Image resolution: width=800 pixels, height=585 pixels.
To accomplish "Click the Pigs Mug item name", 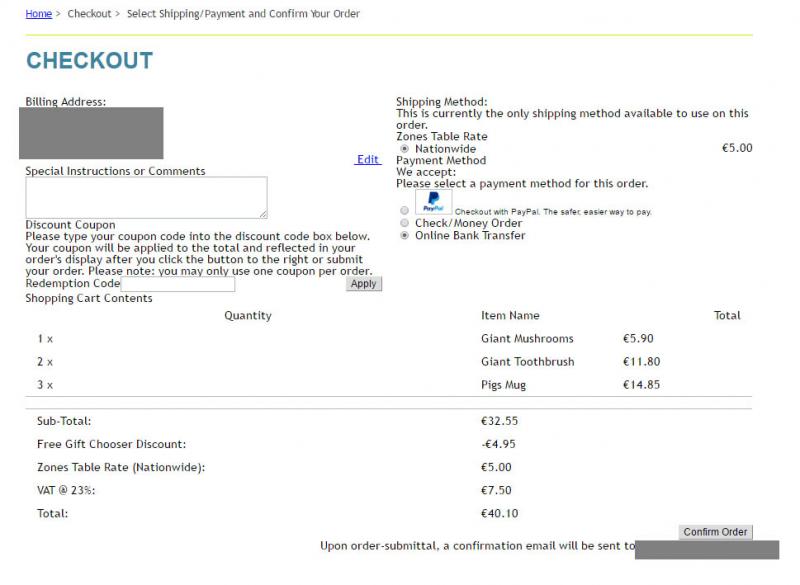I will (503, 385).
